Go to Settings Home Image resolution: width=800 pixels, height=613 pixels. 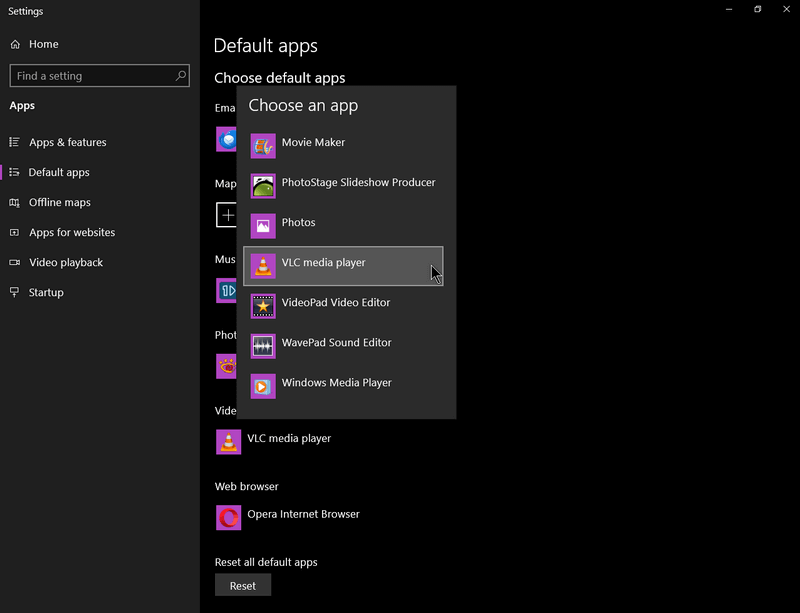[100, 44]
